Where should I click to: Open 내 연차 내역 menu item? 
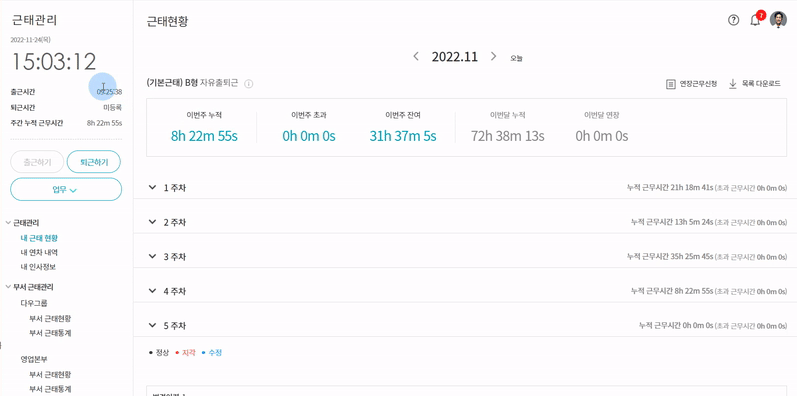39,252
